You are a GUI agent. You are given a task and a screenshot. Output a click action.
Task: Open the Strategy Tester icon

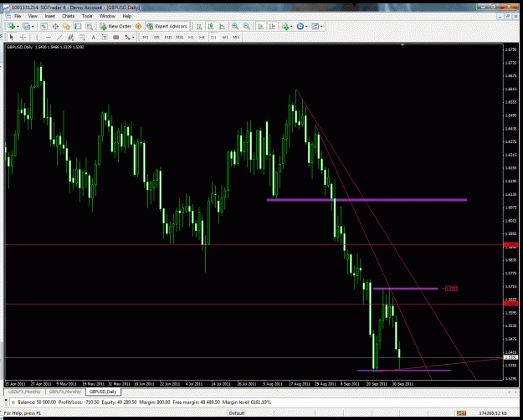point(89,26)
